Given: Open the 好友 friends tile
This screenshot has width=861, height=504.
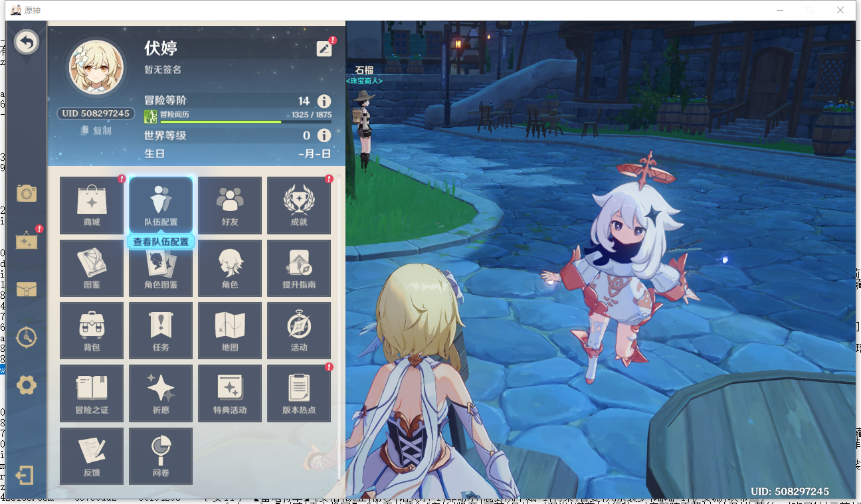Looking at the screenshot, I should point(230,205).
